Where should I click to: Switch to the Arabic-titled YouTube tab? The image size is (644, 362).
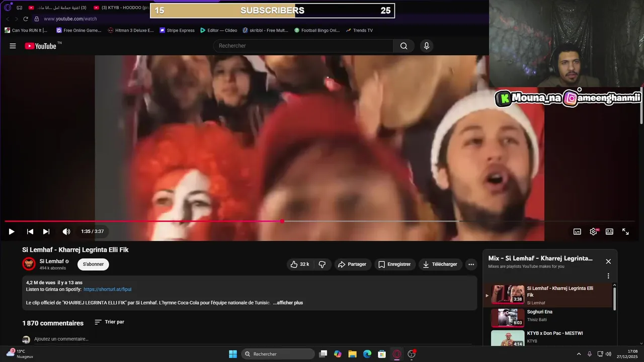click(57, 8)
